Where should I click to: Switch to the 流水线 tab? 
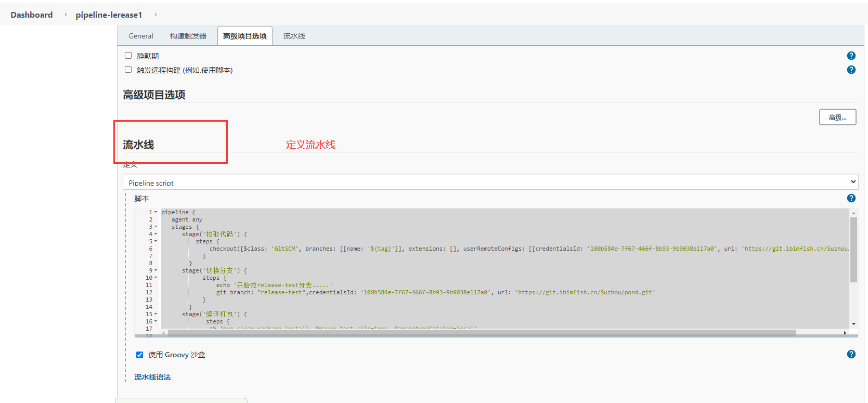pyautogui.click(x=294, y=36)
